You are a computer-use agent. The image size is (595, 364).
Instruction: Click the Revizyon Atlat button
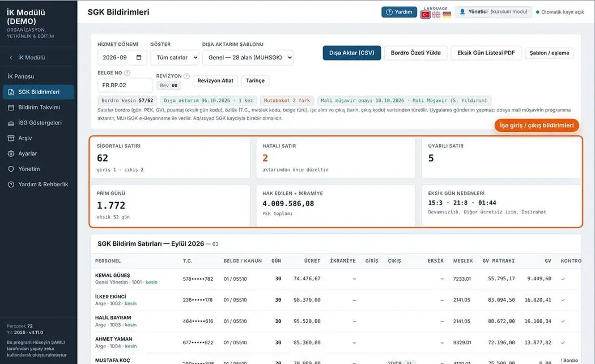[215, 80]
